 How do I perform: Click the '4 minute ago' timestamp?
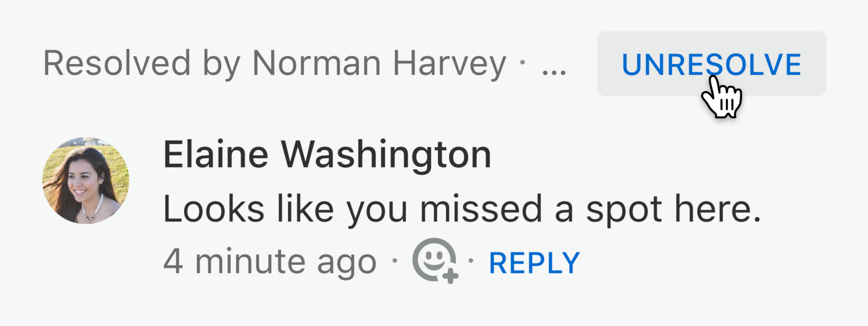(270, 262)
